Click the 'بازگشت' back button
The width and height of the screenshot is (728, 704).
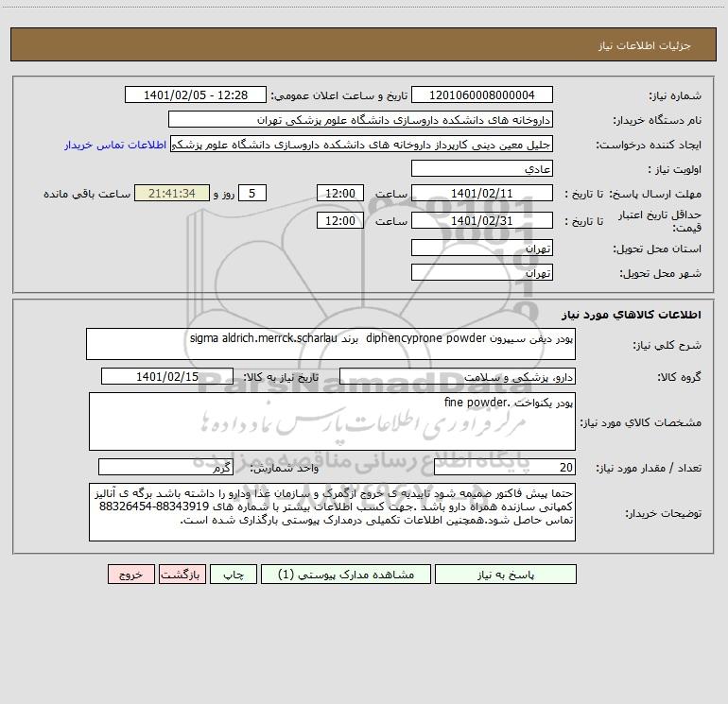point(182,574)
